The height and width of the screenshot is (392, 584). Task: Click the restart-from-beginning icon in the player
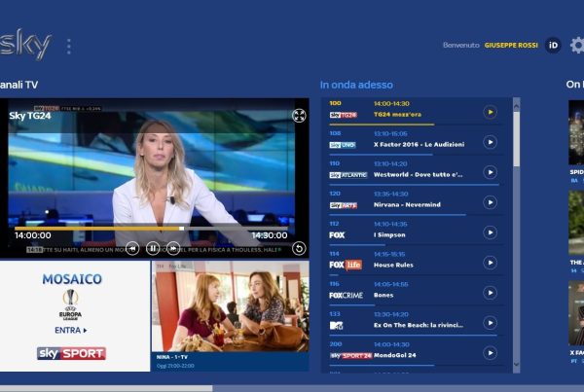[x=300, y=248]
